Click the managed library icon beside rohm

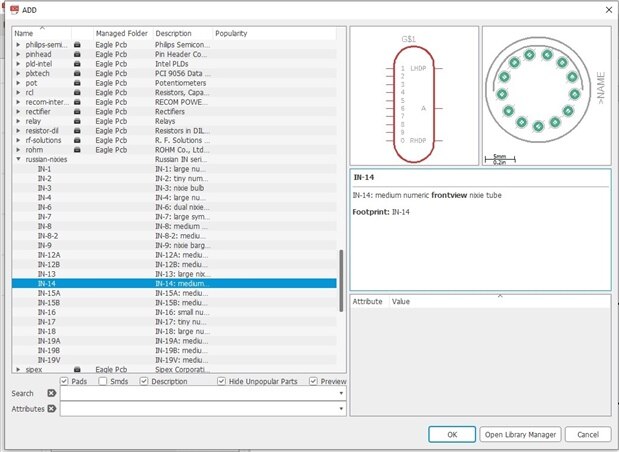coord(77,149)
